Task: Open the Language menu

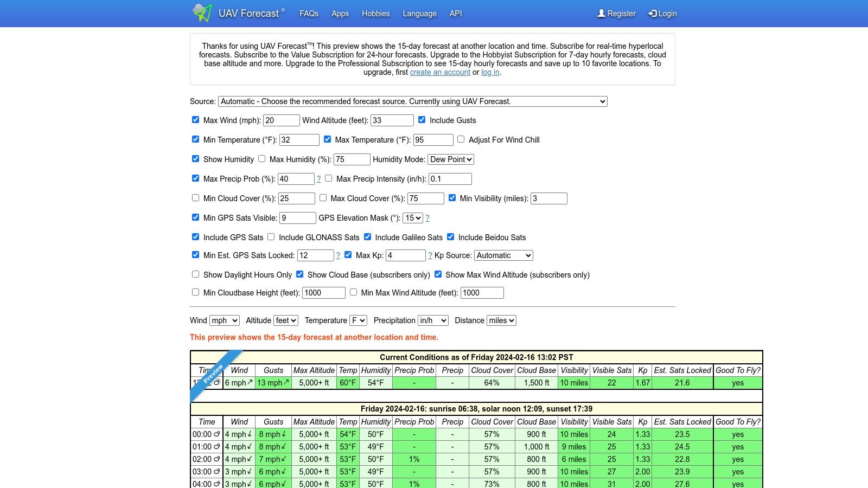Action: click(419, 14)
